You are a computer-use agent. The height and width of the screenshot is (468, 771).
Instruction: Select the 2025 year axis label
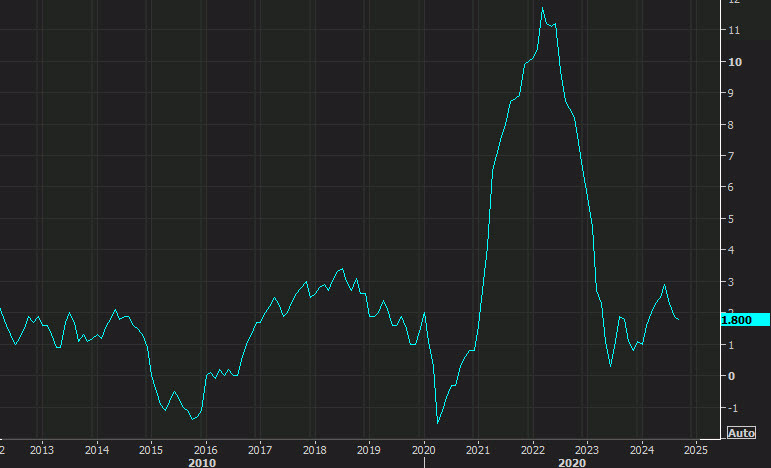[x=696, y=450]
